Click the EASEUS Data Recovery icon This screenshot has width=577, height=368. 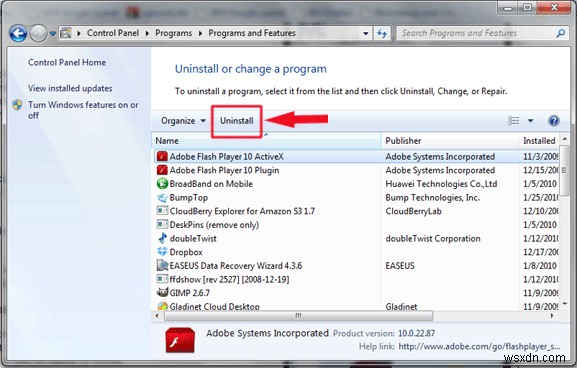click(162, 265)
